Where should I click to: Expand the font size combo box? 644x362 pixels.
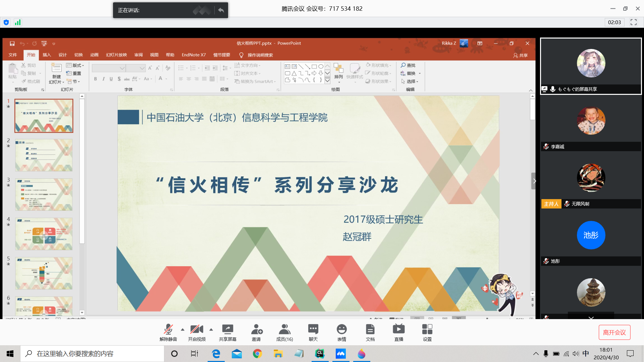(x=142, y=68)
